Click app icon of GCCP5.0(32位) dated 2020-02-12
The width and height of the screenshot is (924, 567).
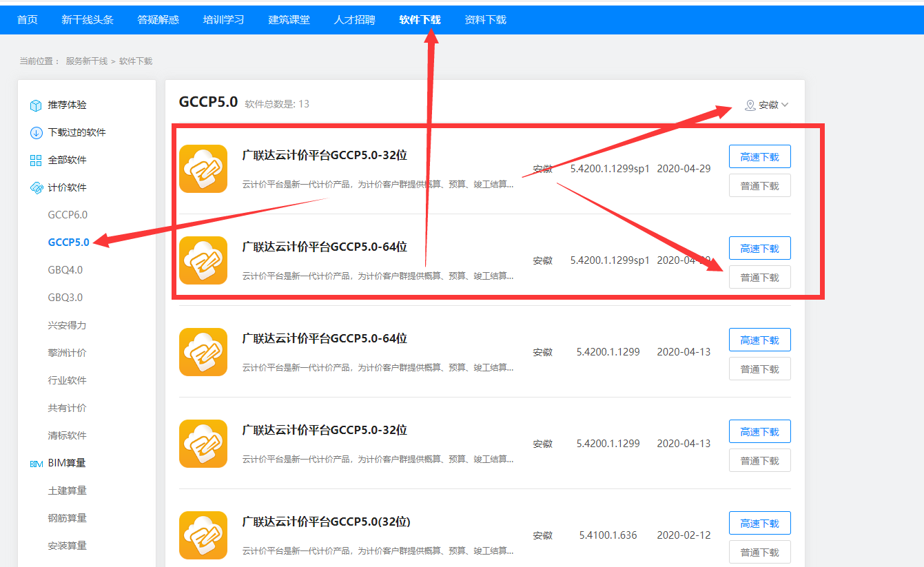[203, 535]
